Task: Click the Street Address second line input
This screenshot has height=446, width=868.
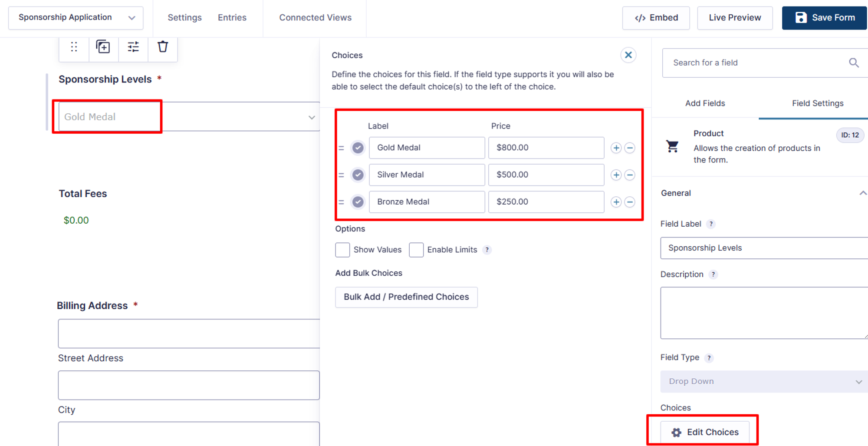Action: pos(189,385)
